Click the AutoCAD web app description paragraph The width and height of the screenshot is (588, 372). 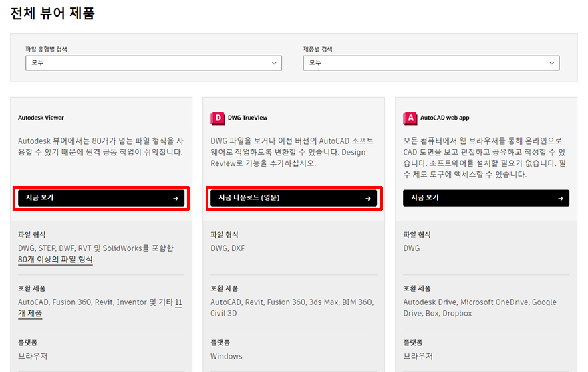pyautogui.click(x=484, y=158)
